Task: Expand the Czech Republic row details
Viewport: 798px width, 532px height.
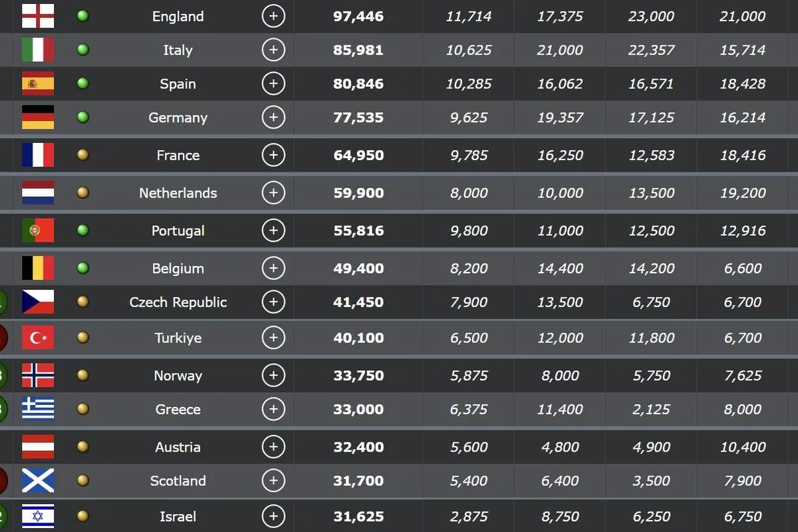Action: tap(273, 301)
